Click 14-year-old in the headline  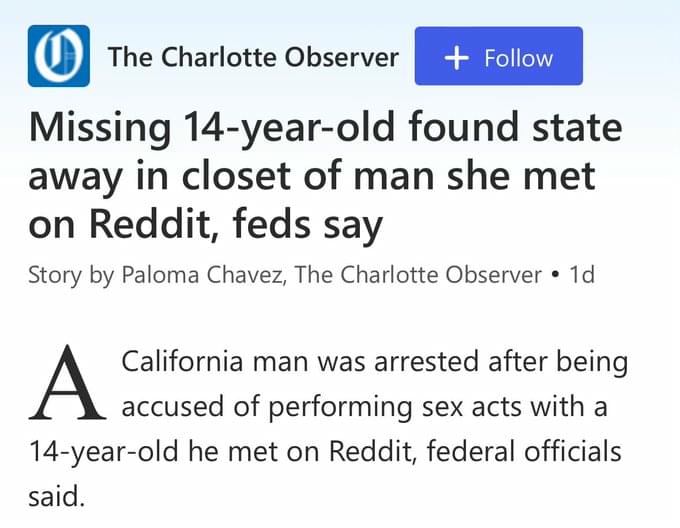click(289, 127)
